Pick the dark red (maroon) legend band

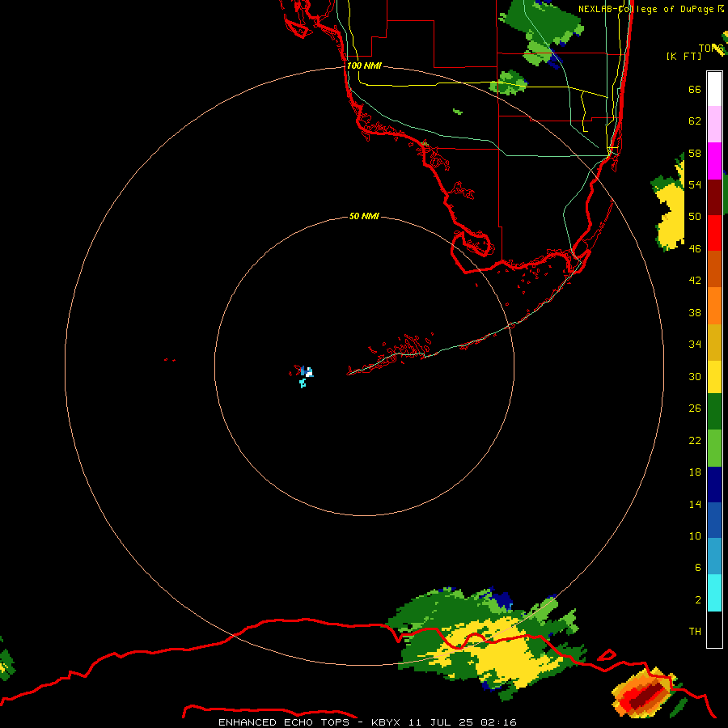pos(714,197)
